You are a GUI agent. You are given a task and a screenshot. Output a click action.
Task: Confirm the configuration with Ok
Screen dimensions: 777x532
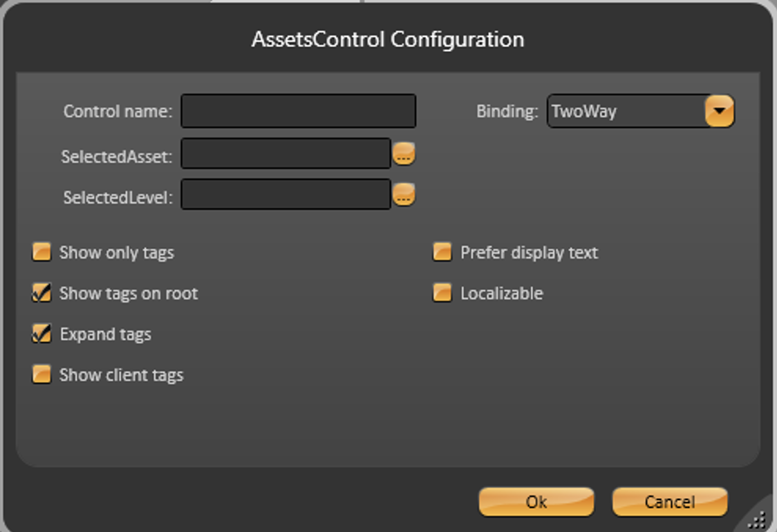point(536,502)
